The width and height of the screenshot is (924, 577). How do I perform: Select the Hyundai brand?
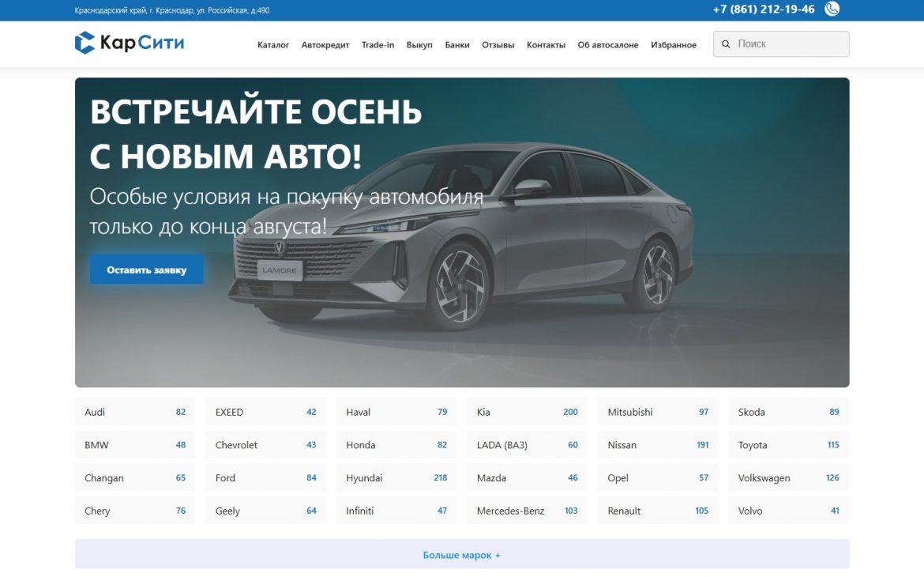click(x=396, y=478)
